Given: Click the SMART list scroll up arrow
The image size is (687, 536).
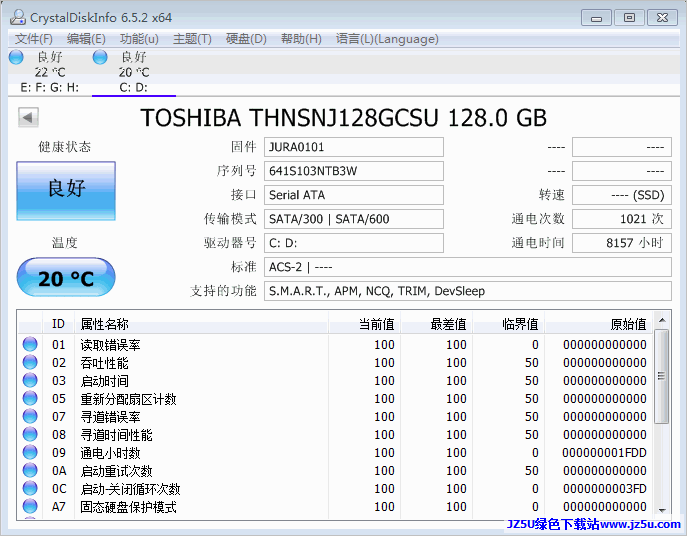Looking at the screenshot, I should (662, 320).
